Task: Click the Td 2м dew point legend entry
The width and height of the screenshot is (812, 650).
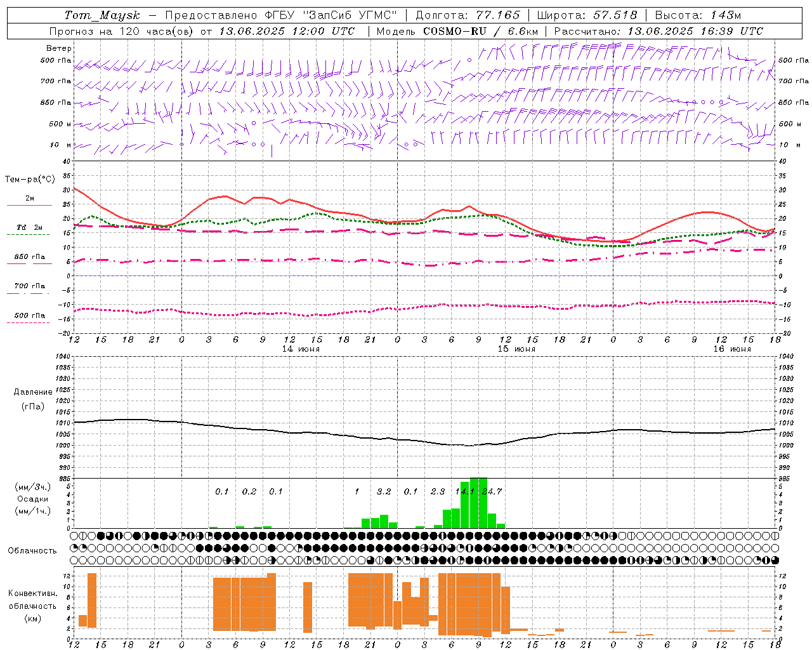Action: coord(29,230)
